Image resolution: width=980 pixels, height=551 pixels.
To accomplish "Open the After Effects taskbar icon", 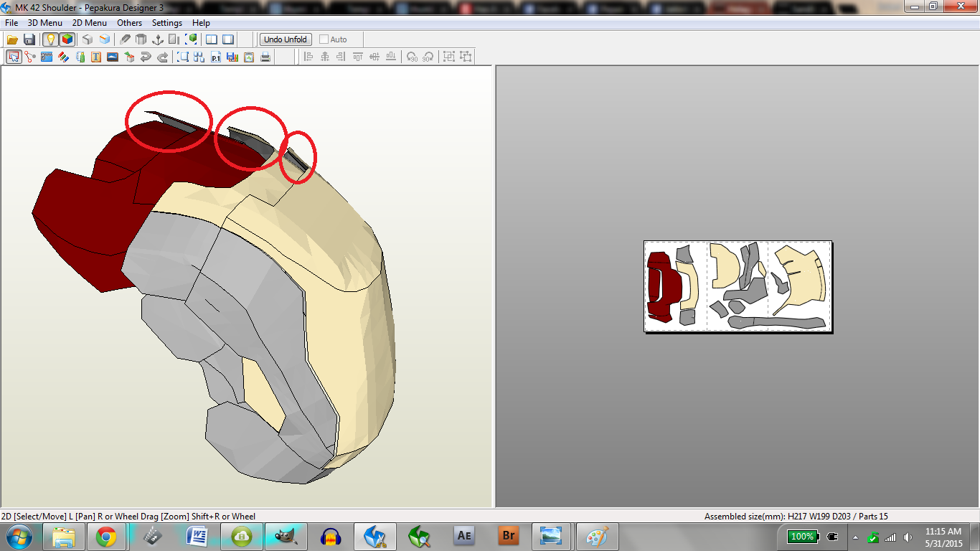I will click(464, 536).
